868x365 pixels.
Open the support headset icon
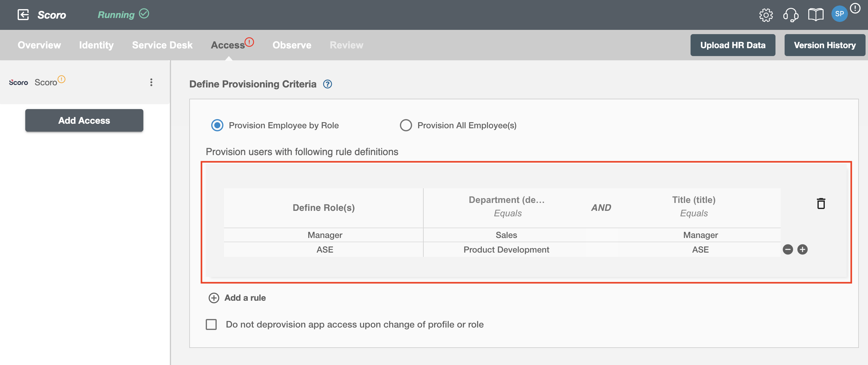(x=790, y=15)
